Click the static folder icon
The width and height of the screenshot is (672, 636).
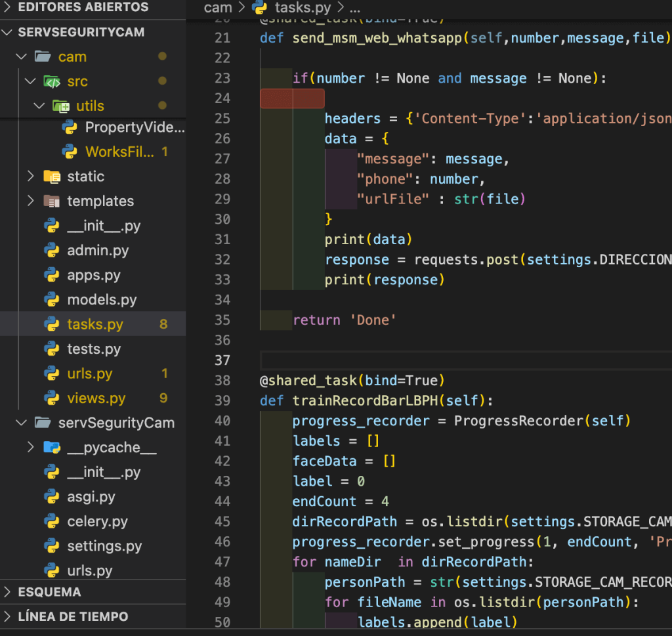point(52,177)
